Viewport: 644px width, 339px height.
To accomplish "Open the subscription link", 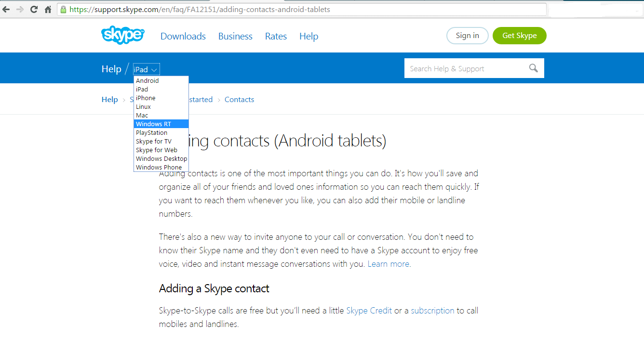I will (432, 311).
